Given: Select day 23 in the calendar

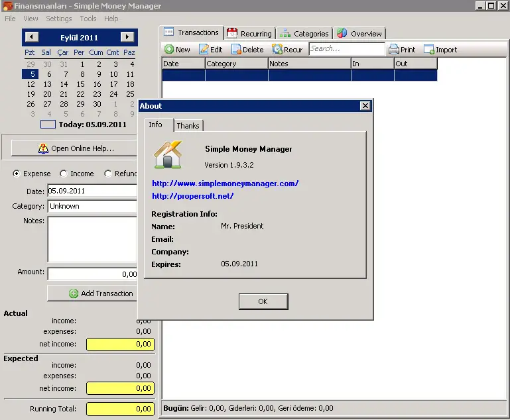Looking at the screenshot, I should coord(97,94).
